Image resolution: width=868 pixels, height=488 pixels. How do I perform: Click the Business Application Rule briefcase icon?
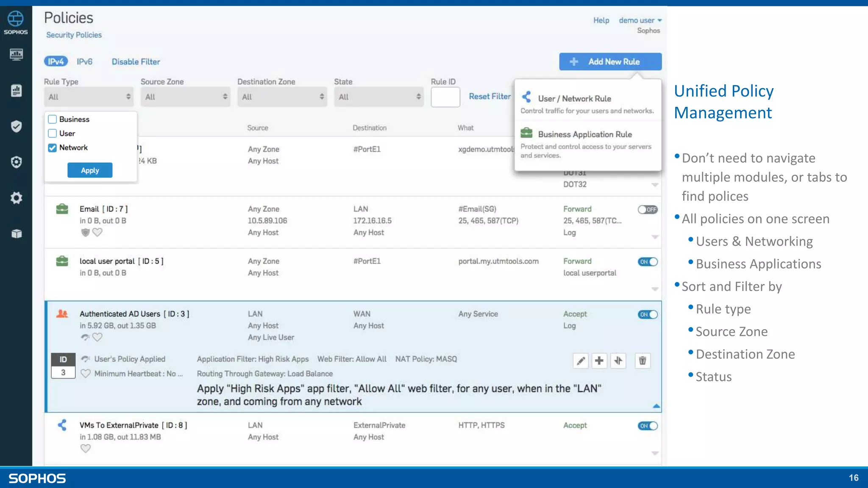pos(526,133)
